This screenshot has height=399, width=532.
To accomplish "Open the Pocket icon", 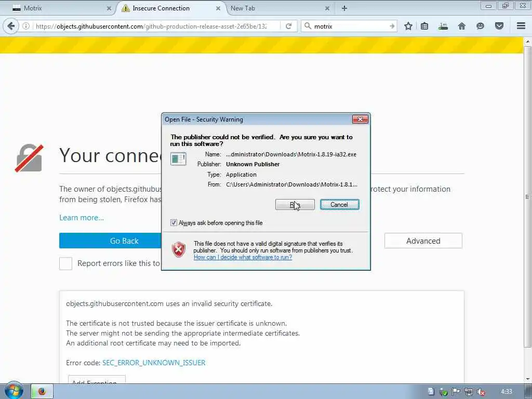I will pyautogui.click(x=499, y=26).
